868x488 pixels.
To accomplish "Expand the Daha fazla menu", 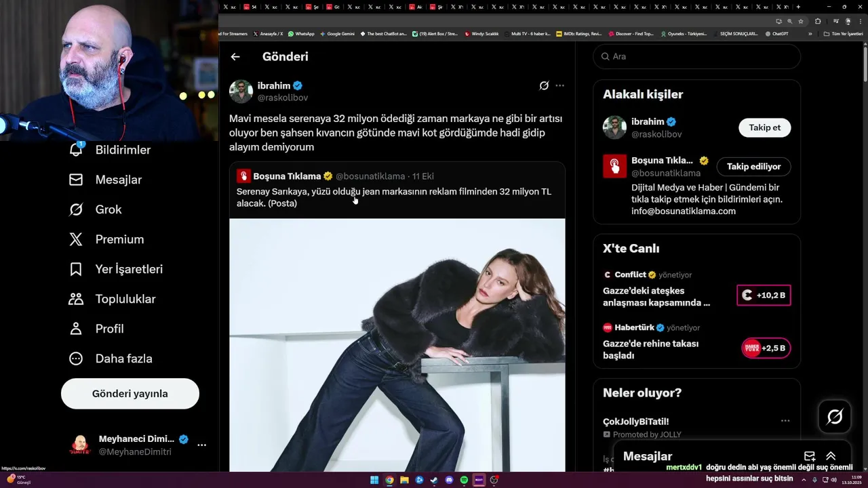I will click(110, 359).
